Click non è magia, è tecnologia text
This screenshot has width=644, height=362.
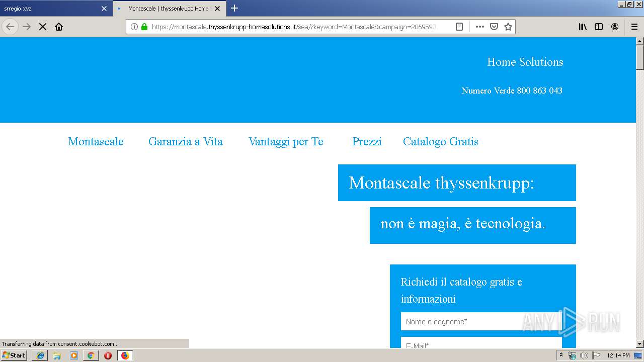point(463,223)
